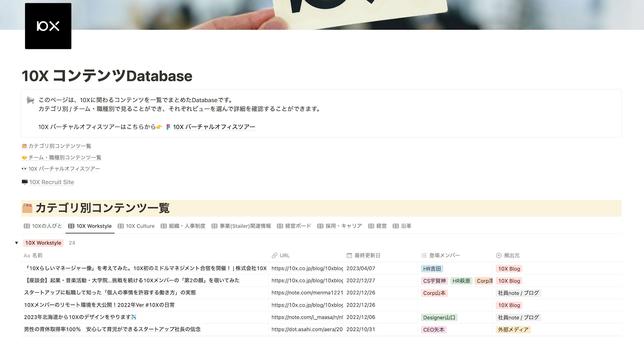644x340 pixels.
Task: Click the Aa icon in the 名前 column header
Action: [27, 256]
